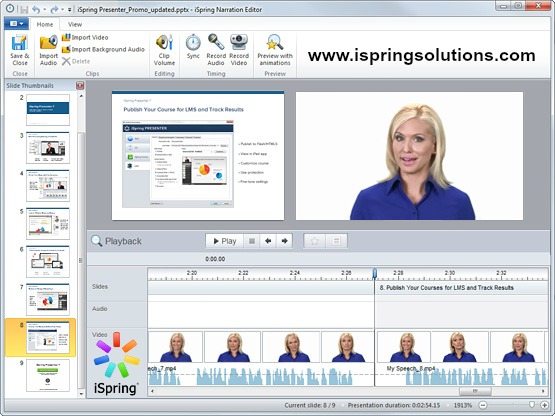Click Presentation duration status text
The image size is (555, 416).
(394, 405)
